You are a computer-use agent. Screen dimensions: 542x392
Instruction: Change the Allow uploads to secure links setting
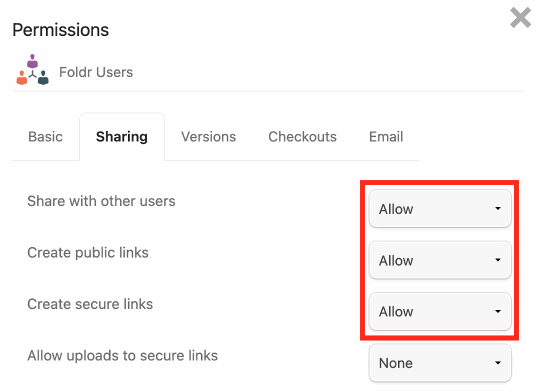[439, 363]
